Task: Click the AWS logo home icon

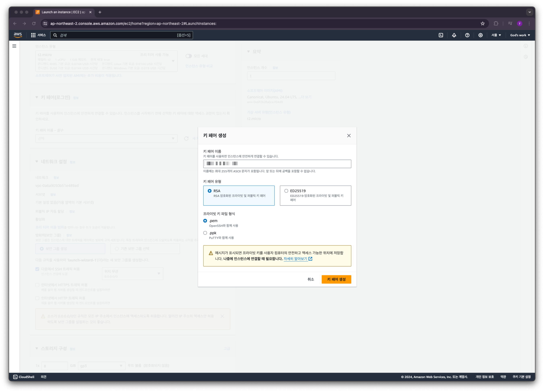Action: point(18,35)
